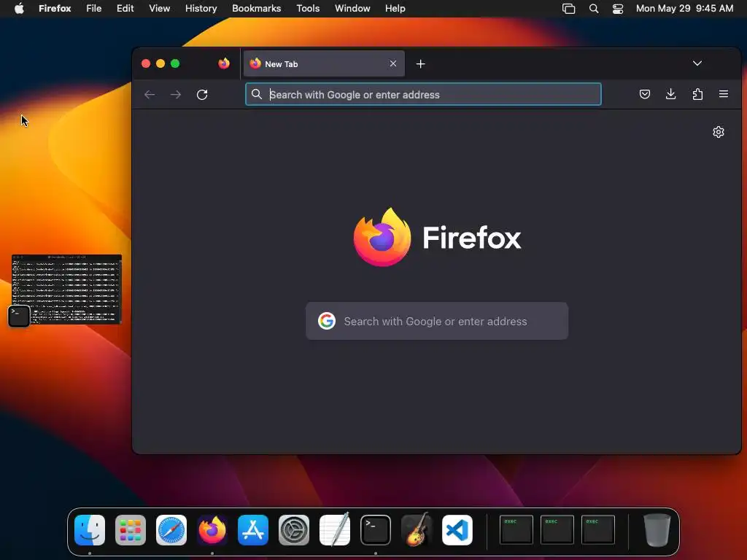Viewport: 747px width, 560px height.
Task: Open the Edit menu
Action: pos(125,9)
